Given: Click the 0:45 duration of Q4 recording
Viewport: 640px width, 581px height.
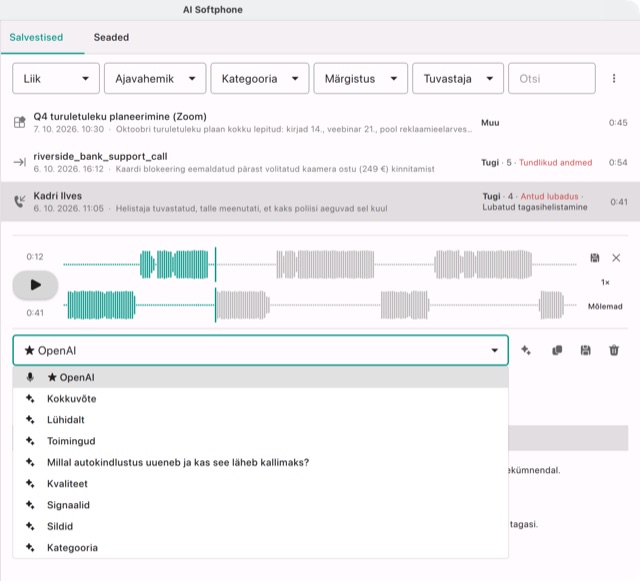Looking at the screenshot, I should coord(618,122).
